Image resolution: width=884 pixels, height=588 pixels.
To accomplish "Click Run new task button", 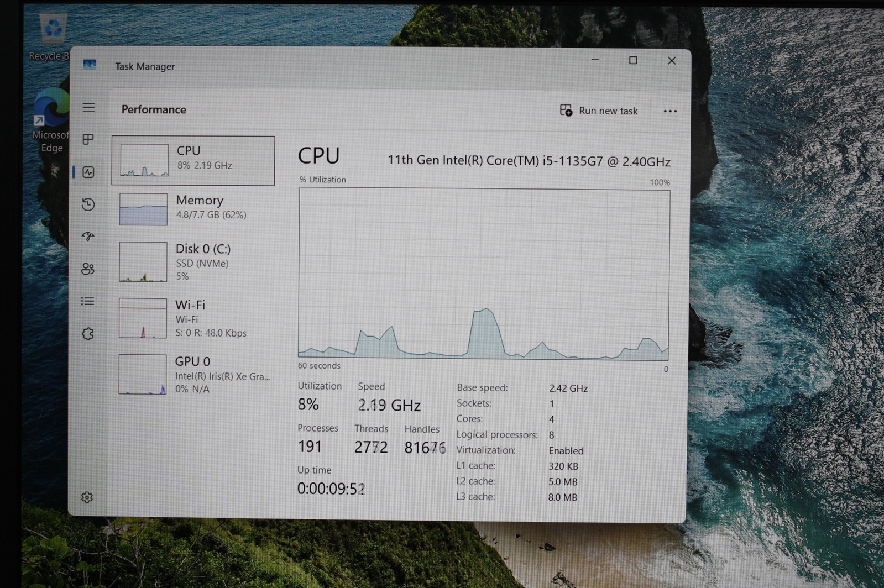I will pyautogui.click(x=599, y=111).
